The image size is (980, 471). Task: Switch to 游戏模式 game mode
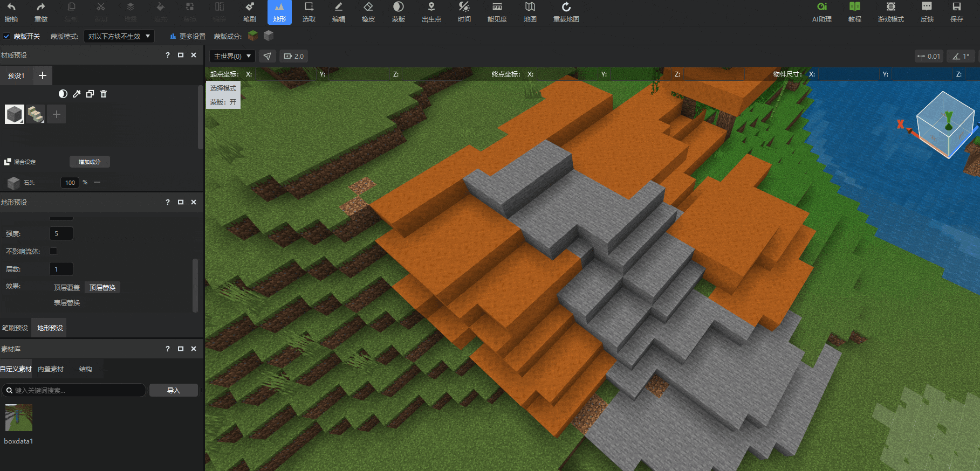point(891,12)
